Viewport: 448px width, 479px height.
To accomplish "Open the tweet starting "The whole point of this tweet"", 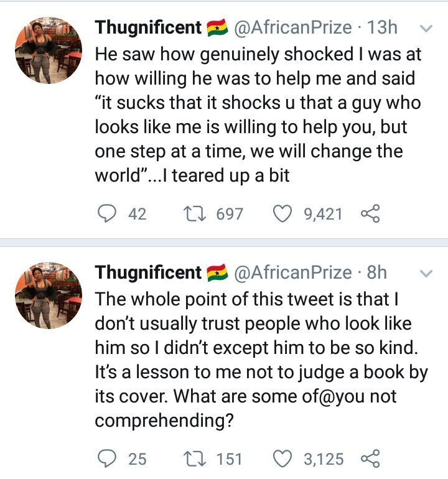I will [x=255, y=360].
